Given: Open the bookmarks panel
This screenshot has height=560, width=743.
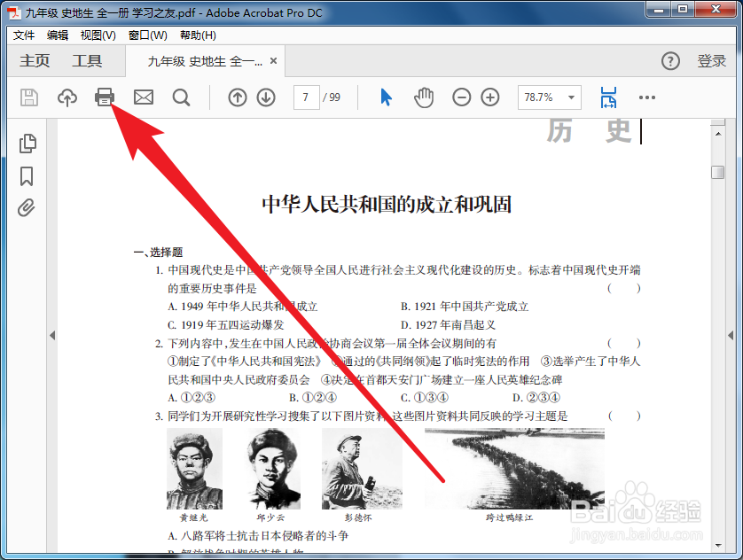Looking at the screenshot, I should [x=26, y=175].
